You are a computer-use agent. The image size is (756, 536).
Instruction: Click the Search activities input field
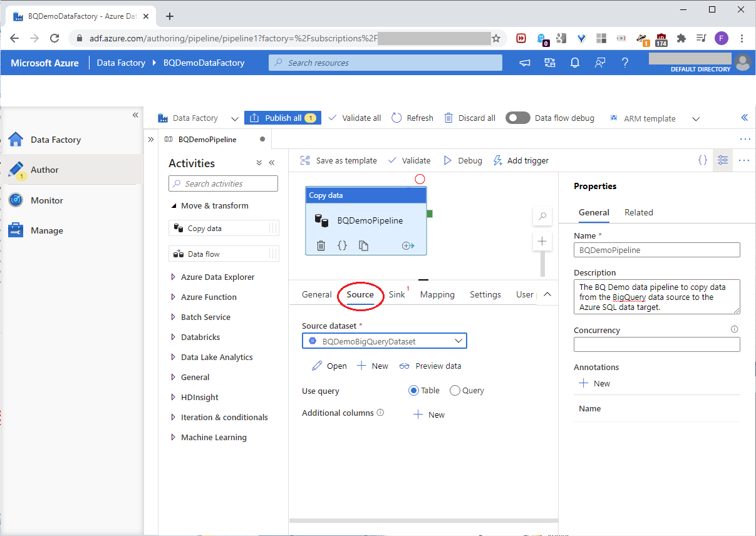click(x=224, y=183)
